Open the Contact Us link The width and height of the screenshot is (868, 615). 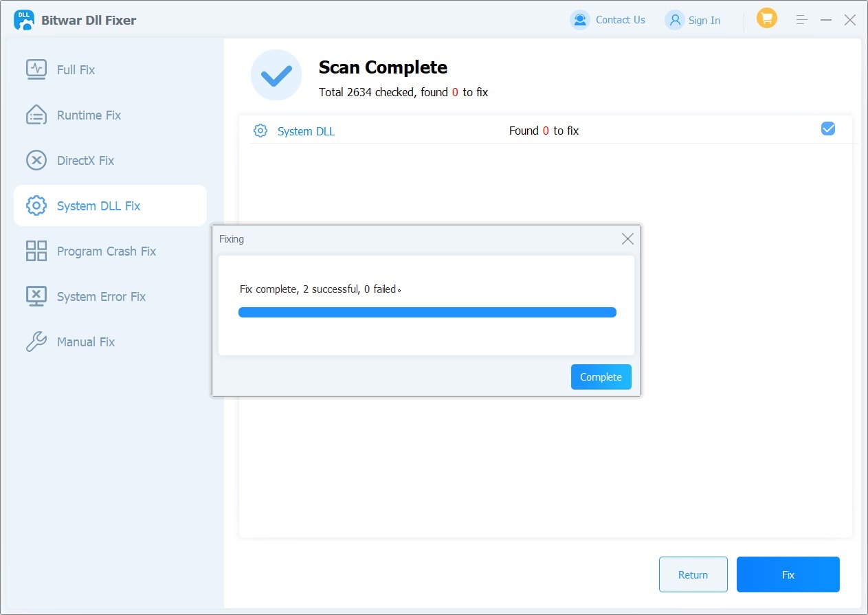(620, 20)
